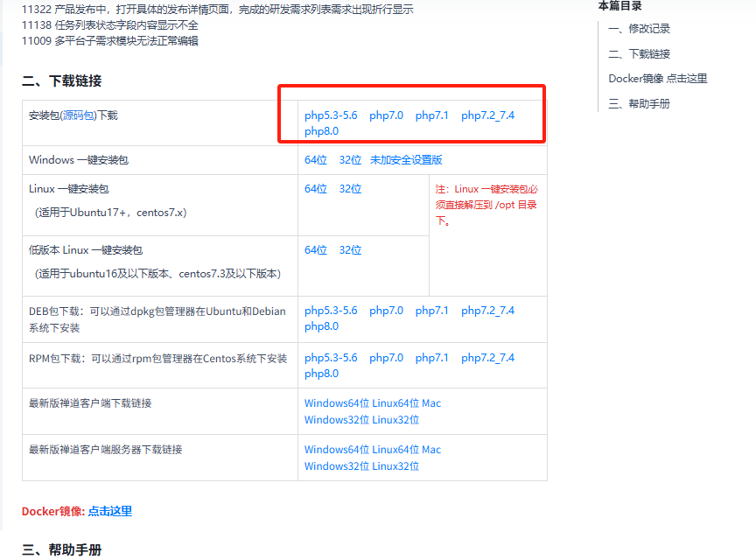The height and width of the screenshot is (560, 756).
Task: Jump to 一、修改记录 in 本篇目录
Action: tap(639, 29)
